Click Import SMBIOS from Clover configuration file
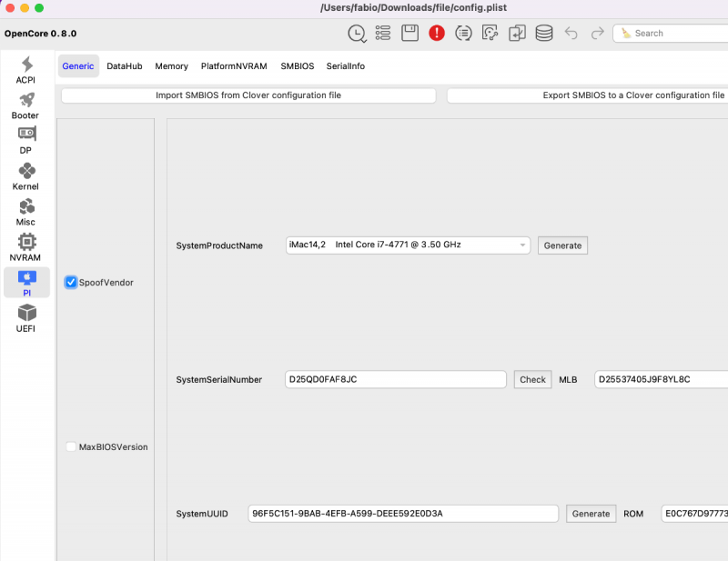Image resolution: width=728 pixels, height=561 pixels. coord(248,95)
